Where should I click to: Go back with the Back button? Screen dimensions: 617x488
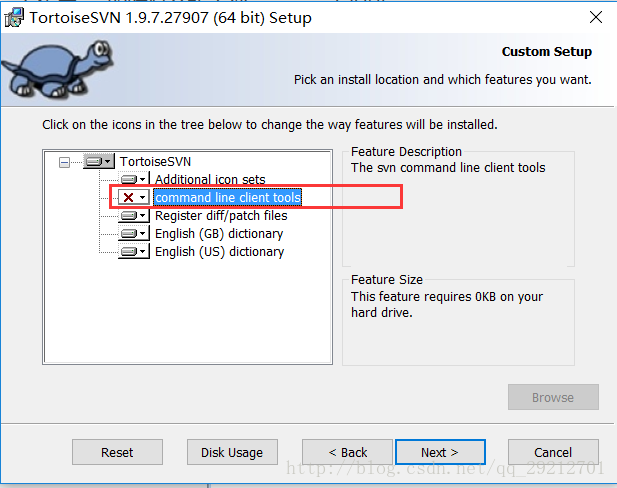pyautogui.click(x=347, y=452)
